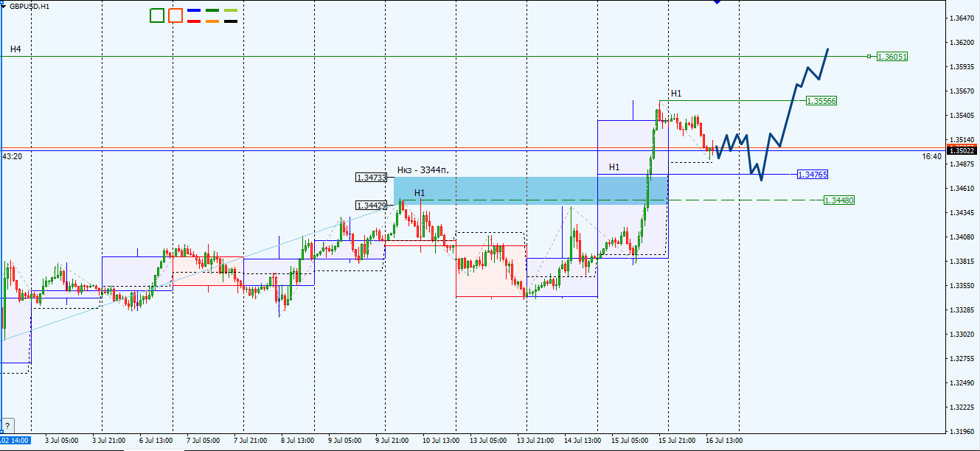This screenshot has height=451, width=980.
Task: Click the H4 level label
Action: [15, 49]
